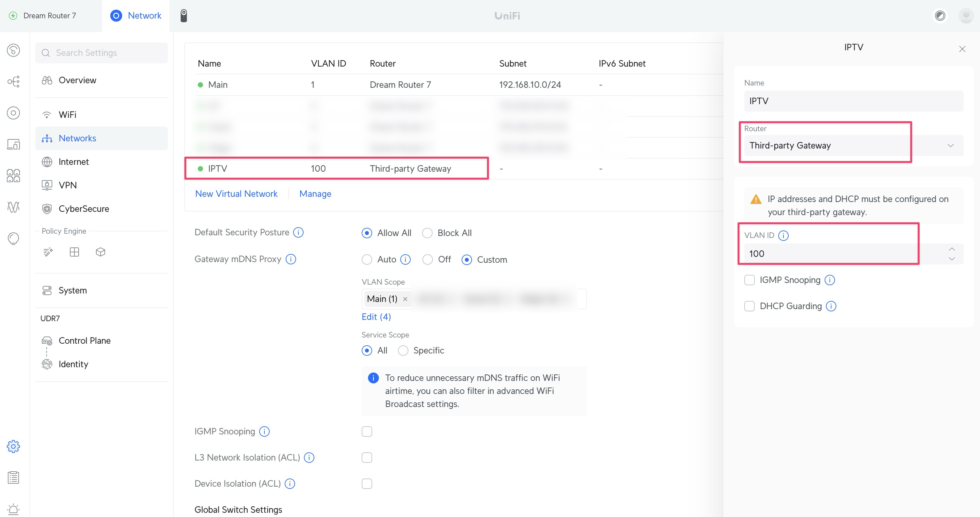Toggle the dark mode theme icon
The height and width of the screenshot is (517, 980).
(x=940, y=16)
